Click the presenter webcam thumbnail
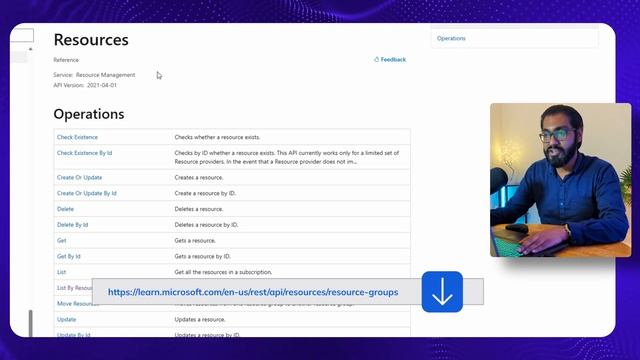The height and width of the screenshot is (360, 640). pyautogui.click(x=560, y=180)
